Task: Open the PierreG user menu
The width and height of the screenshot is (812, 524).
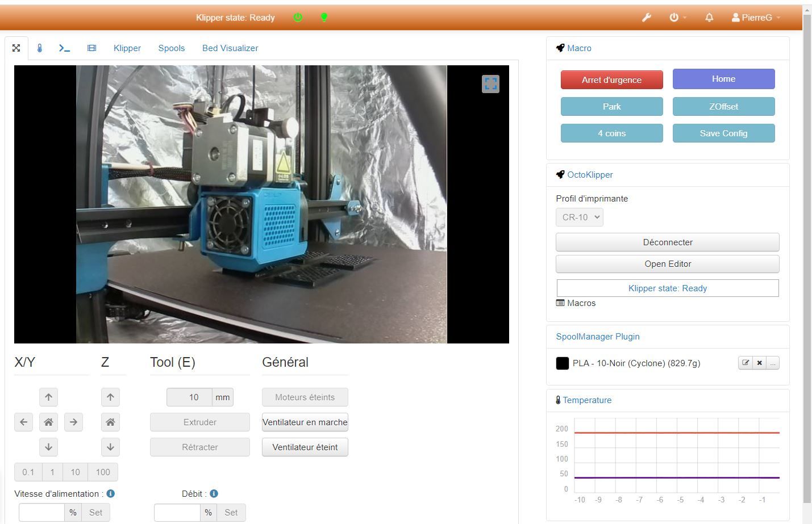Action: pyautogui.click(x=756, y=18)
